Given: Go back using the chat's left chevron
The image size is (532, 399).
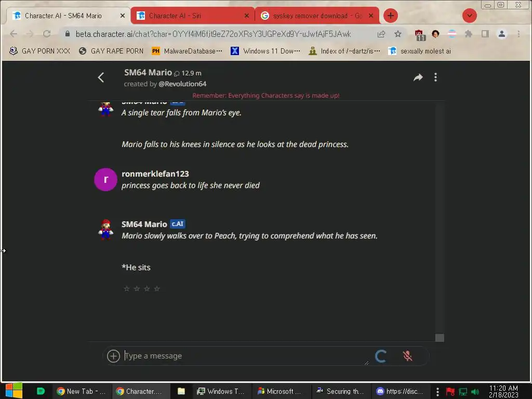Looking at the screenshot, I should (101, 77).
